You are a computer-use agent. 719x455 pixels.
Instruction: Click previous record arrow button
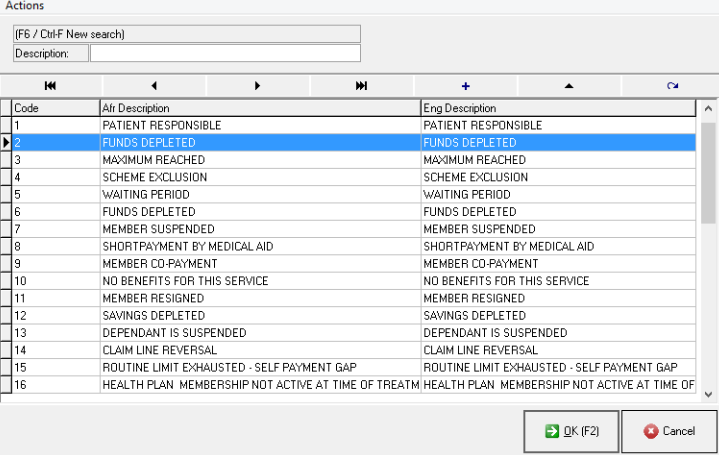[x=154, y=86]
